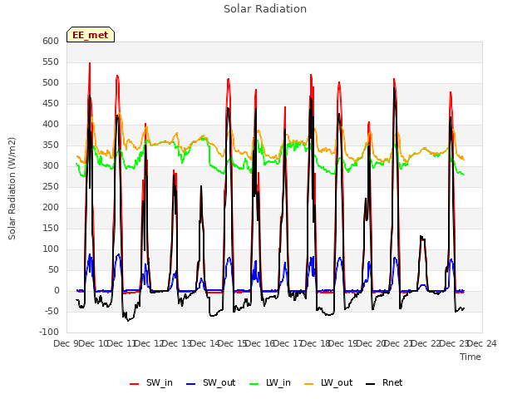This screenshot has height=399, width=532.
Task: Click the 150 y-axis tick label
Action: click(51, 229)
